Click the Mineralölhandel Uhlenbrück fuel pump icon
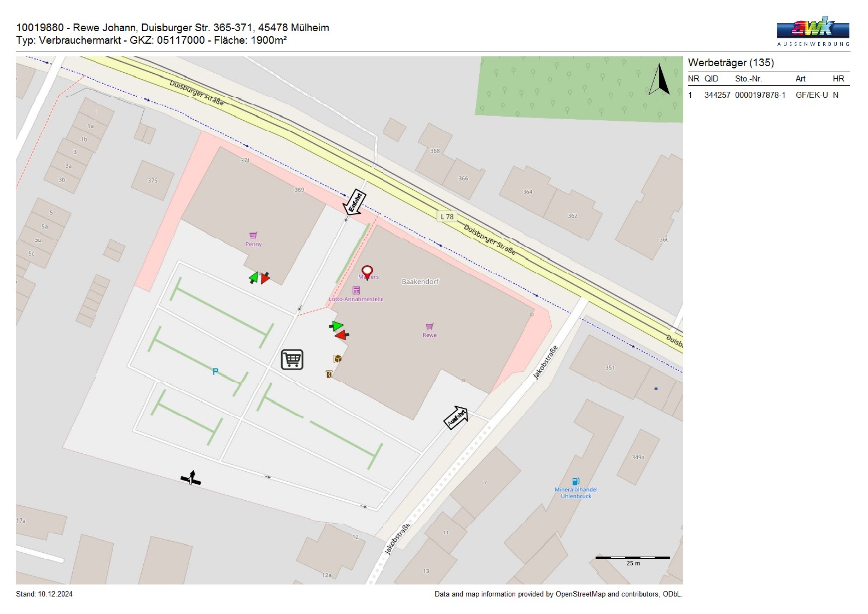The image size is (868, 614). click(x=575, y=481)
